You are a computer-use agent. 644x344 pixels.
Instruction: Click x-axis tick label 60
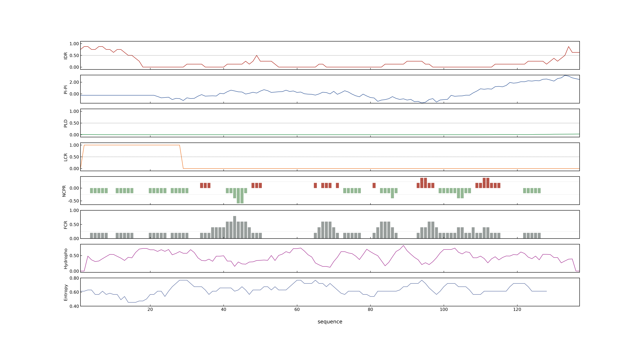coord(297,309)
